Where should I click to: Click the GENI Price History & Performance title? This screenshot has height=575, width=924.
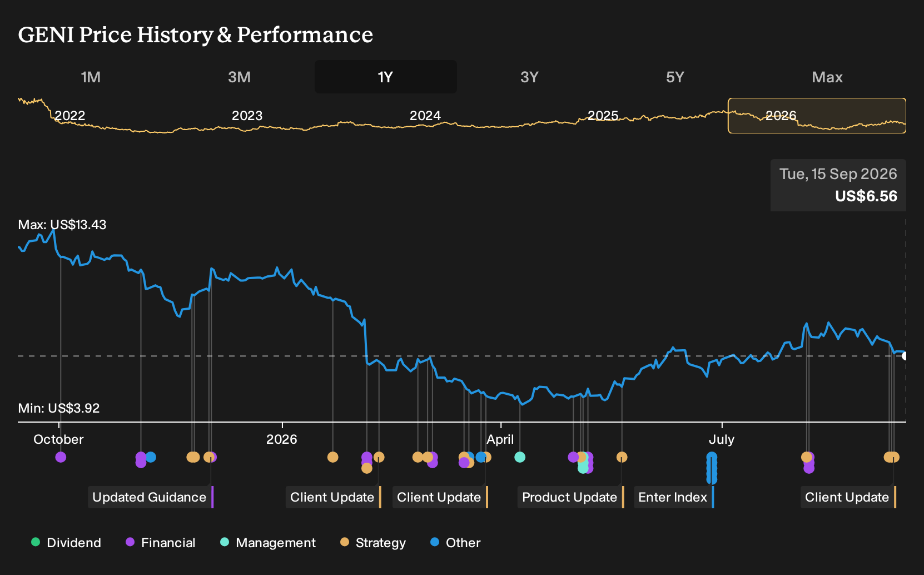click(196, 34)
